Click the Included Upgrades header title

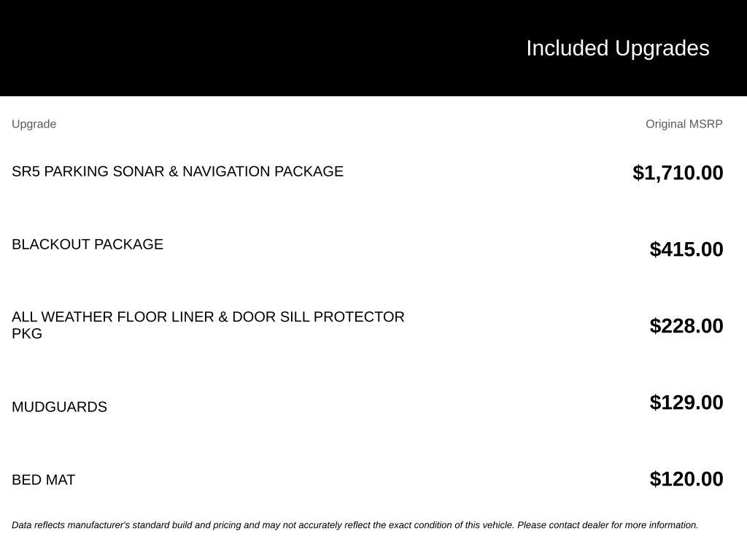click(x=617, y=49)
